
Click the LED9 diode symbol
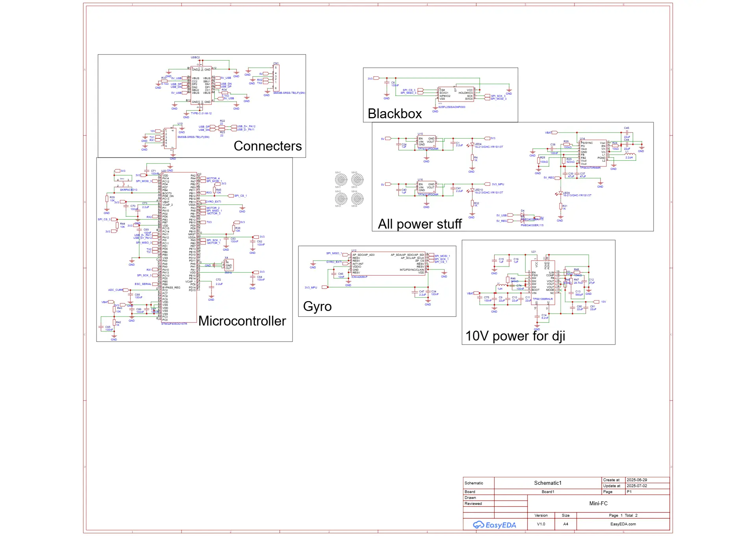tap(560, 194)
